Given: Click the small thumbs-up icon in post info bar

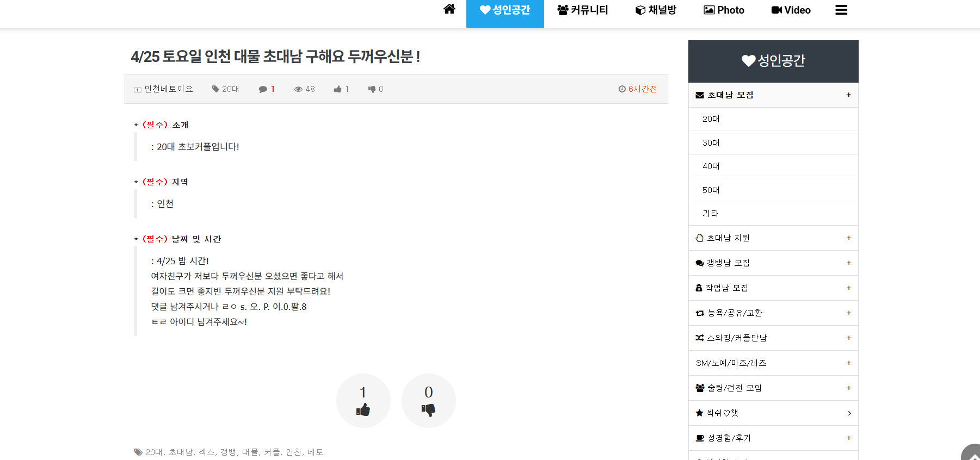Looking at the screenshot, I should [338, 89].
